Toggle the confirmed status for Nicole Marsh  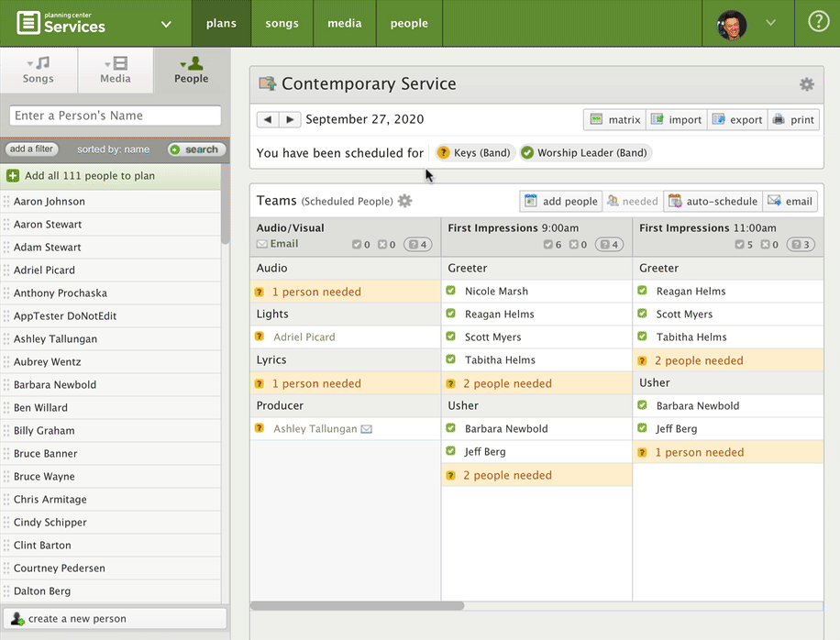451,291
